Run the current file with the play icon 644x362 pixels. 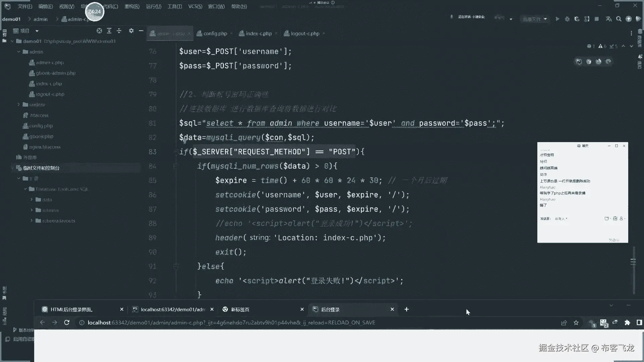[x=557, y=19]
